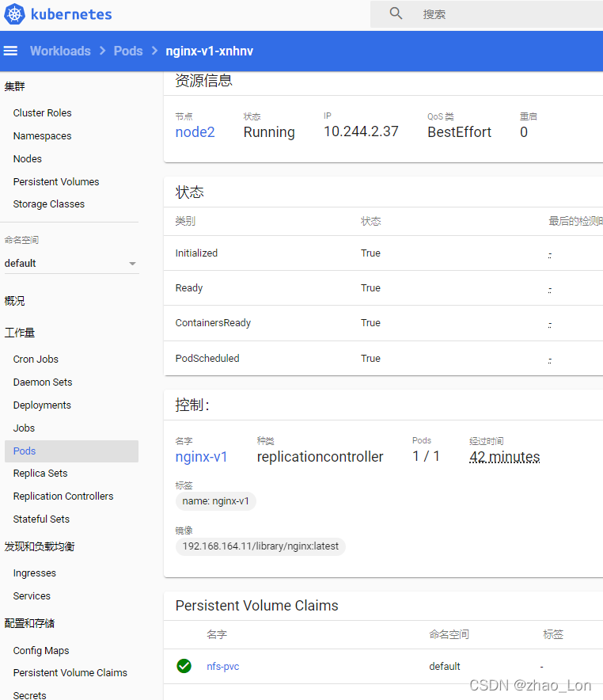Screen dimensions: 603x700
Task: Click the pod IP 10.244.2.37
Action: 361,131
